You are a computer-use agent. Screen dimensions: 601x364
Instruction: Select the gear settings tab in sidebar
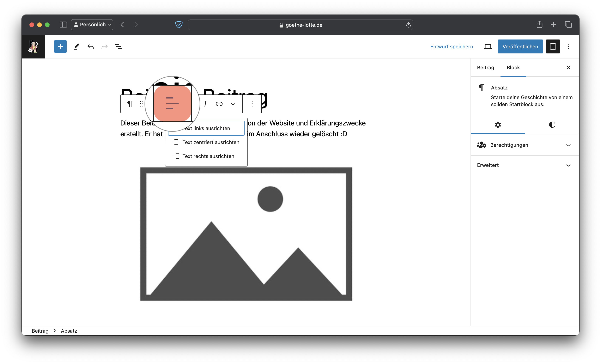498,125
